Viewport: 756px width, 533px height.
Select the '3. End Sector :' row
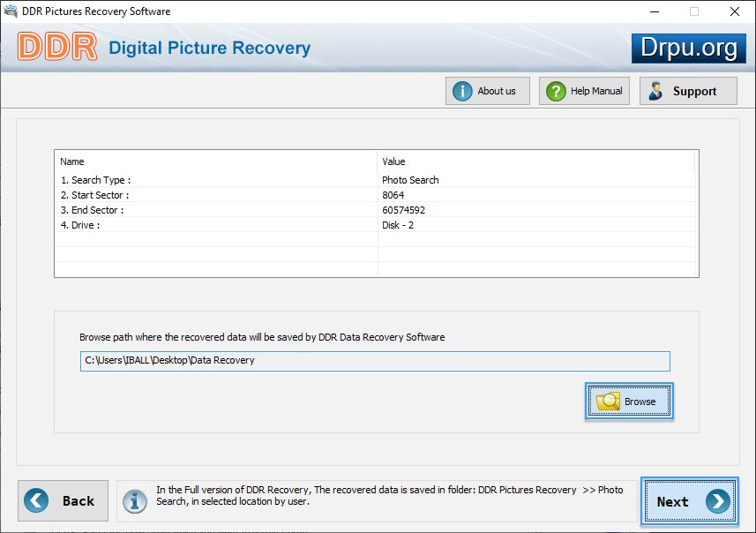coord(376,210)
